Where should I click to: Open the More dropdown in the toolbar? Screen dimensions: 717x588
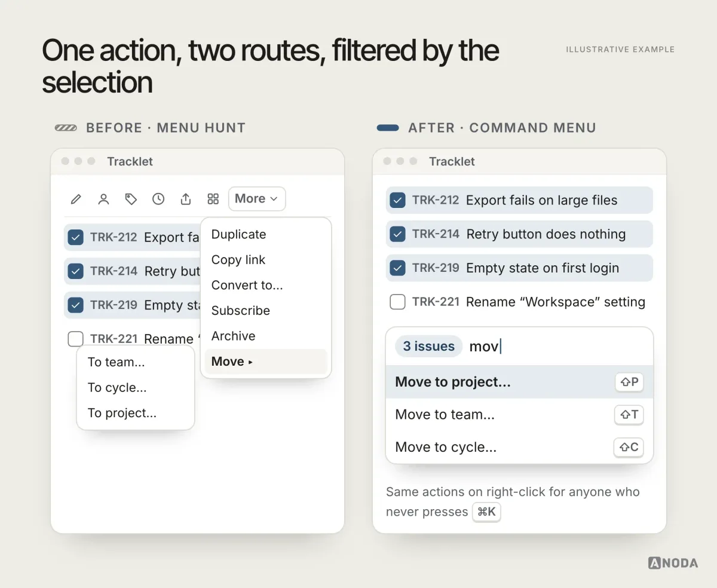pos(257,199)
